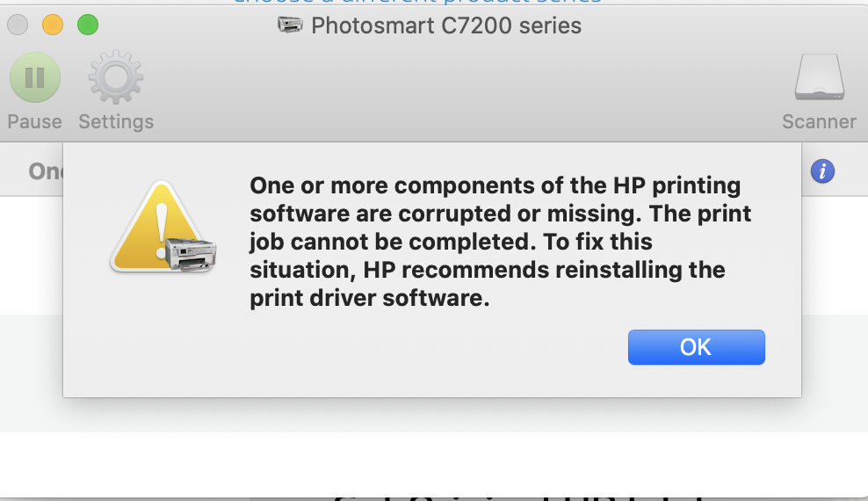Click the Photosmart C7200 series window title

[446, 25]
